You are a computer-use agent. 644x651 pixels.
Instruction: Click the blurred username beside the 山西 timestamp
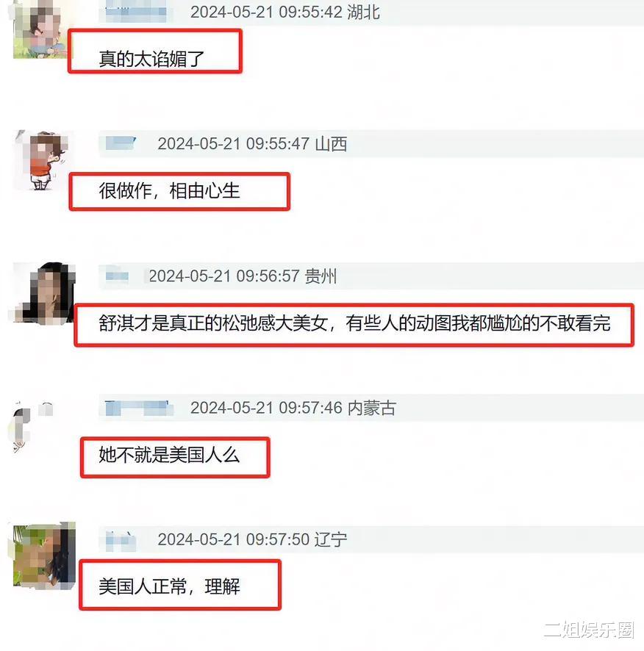pyautogui.click(x=121, y=144)
